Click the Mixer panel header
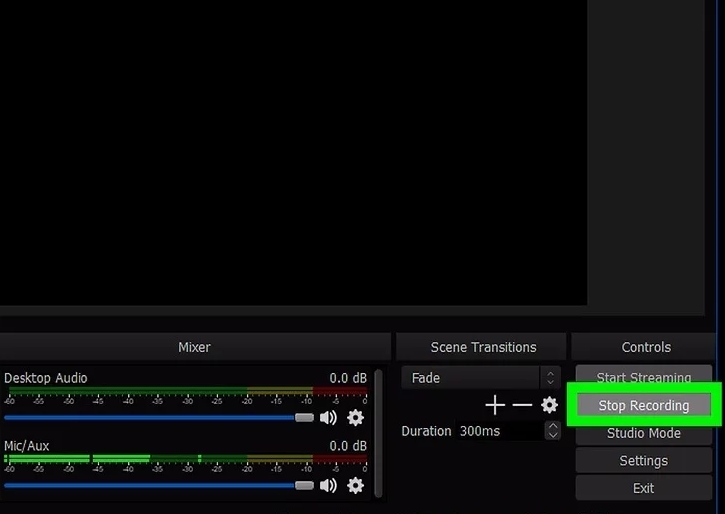 tap(195, 347)
